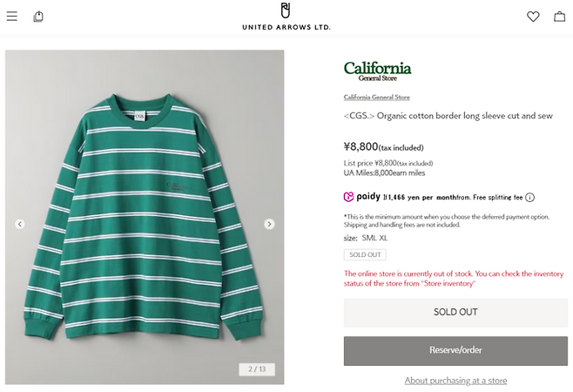Click the California General Store brand logo
This screenshot has width=573, height=392.
tap(377, 71)
